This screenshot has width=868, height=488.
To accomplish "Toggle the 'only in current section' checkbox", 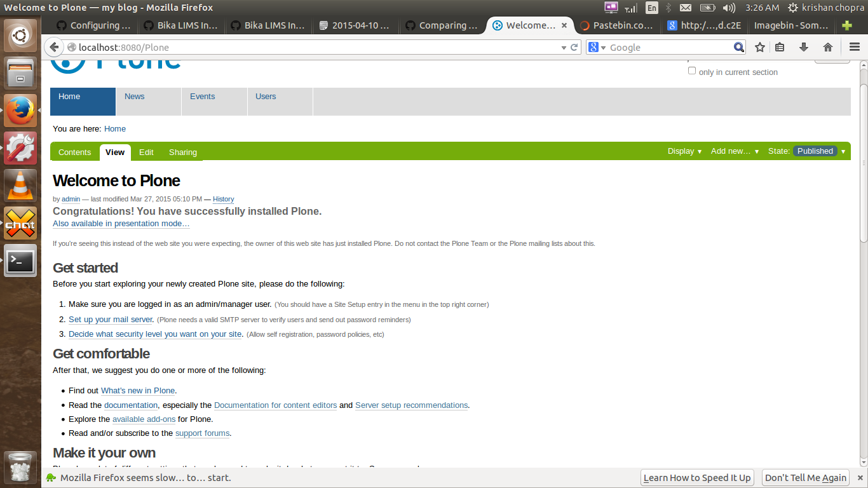I will [692, 71].
